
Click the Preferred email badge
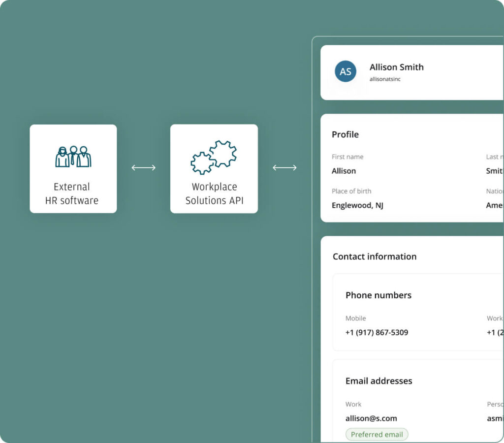coord(377,434)
